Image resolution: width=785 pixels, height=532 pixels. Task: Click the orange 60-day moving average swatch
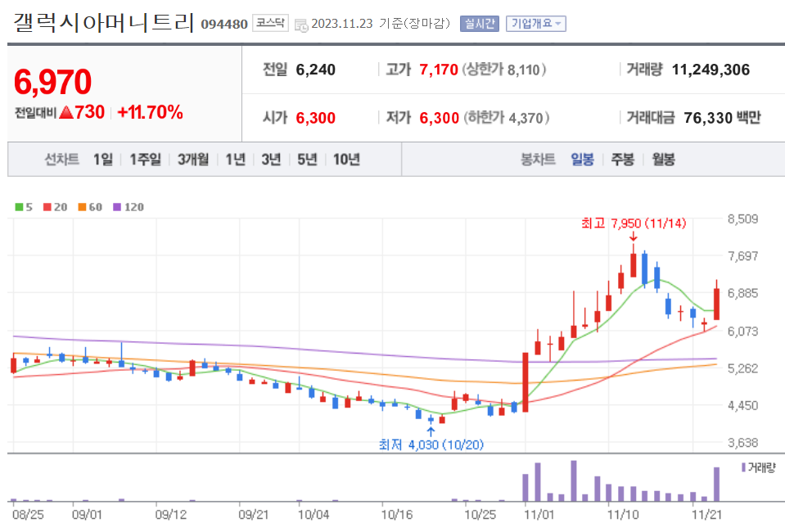82,207
